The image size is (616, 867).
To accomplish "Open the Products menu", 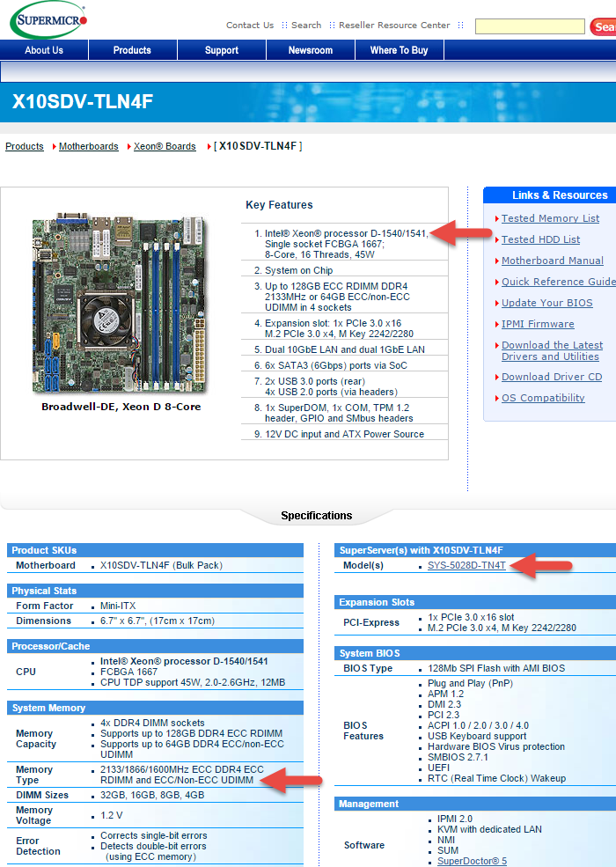I will (x=132, y=50).
